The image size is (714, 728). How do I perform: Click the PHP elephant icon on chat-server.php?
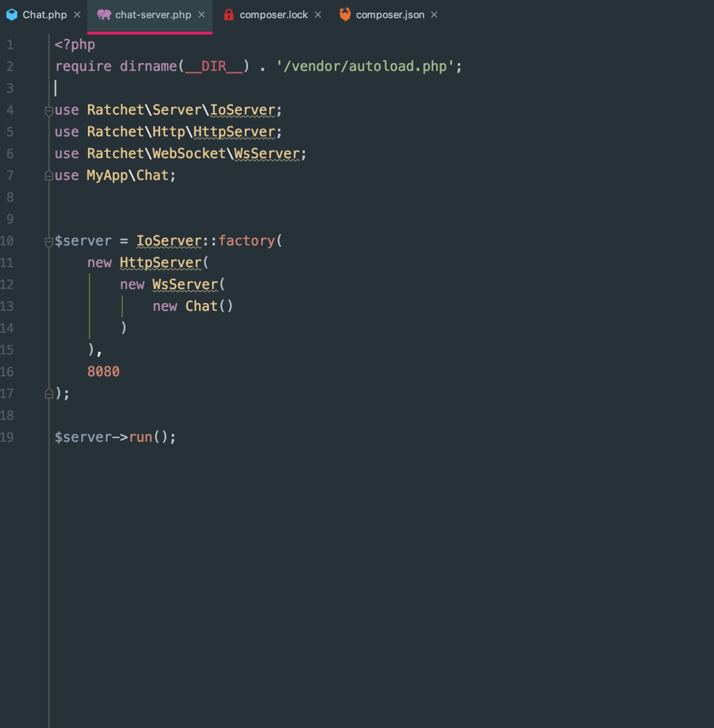(x=104, y=15)
